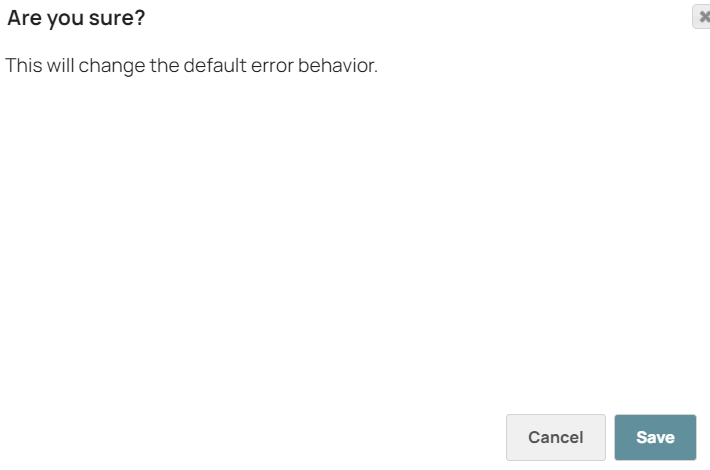Select the gray Cancel button
This screenshot has width=710, height=470.
coord(555,437)
